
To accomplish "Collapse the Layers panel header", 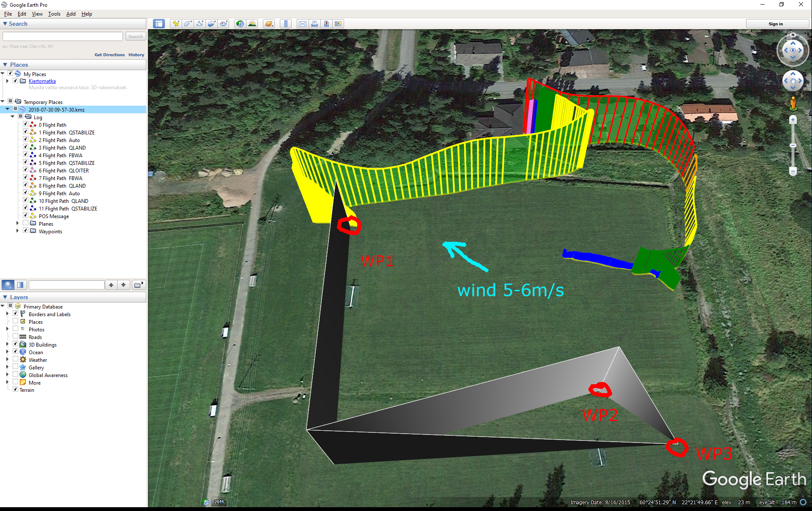I will click(5, 297).
